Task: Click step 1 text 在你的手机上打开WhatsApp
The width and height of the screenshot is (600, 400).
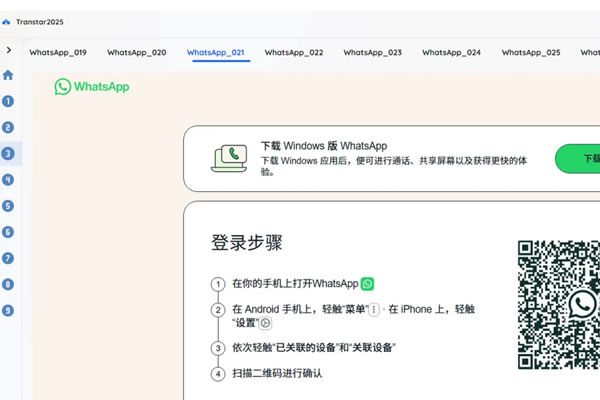Action: (295, 284)
